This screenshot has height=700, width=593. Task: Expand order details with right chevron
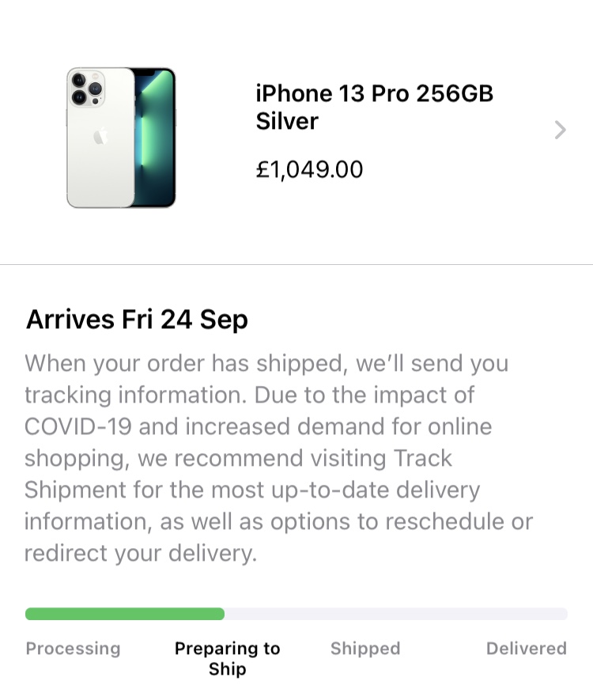pyautogui.click(x=561, y=130)
